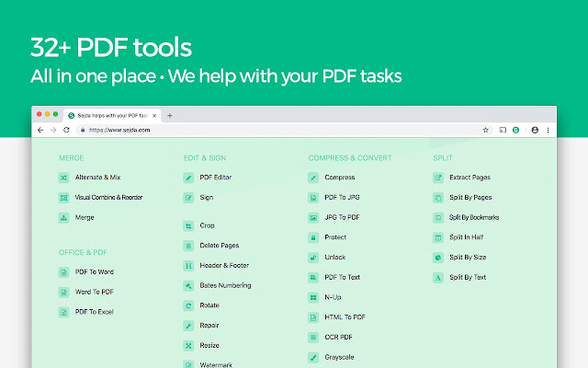Click the Compress tool icon
The image size is (588, 368).
point(313,178)
